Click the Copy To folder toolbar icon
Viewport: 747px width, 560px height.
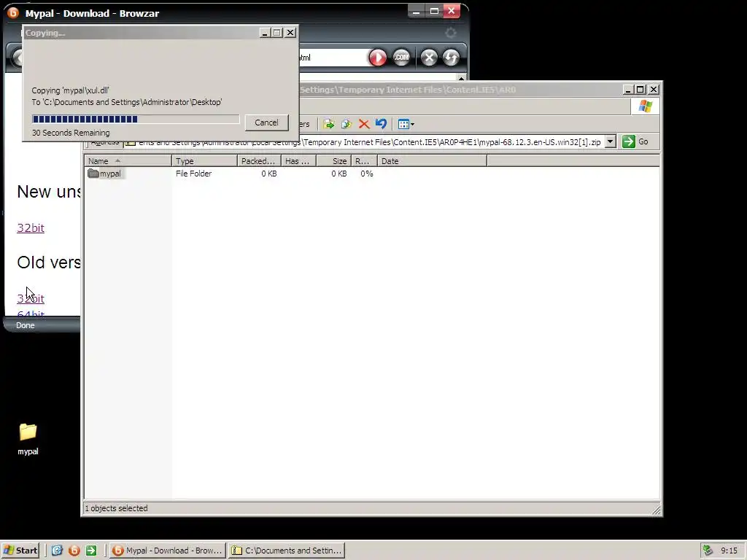click(x=347, y=124)
